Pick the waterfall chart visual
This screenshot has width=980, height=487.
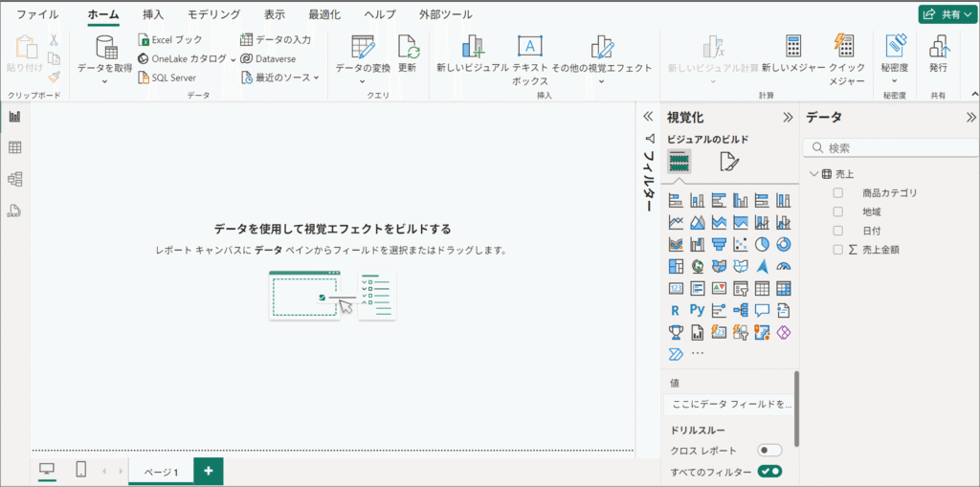click(x=697, y=244)
